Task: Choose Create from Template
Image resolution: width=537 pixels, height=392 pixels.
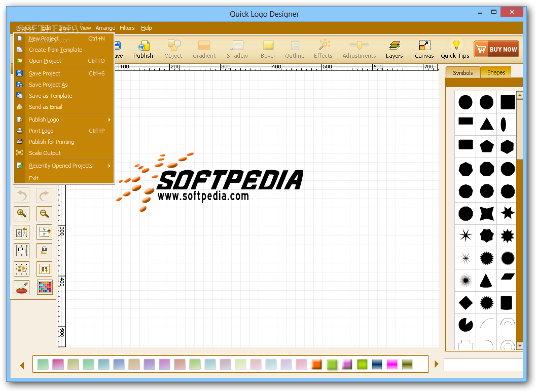Action: 64,50
